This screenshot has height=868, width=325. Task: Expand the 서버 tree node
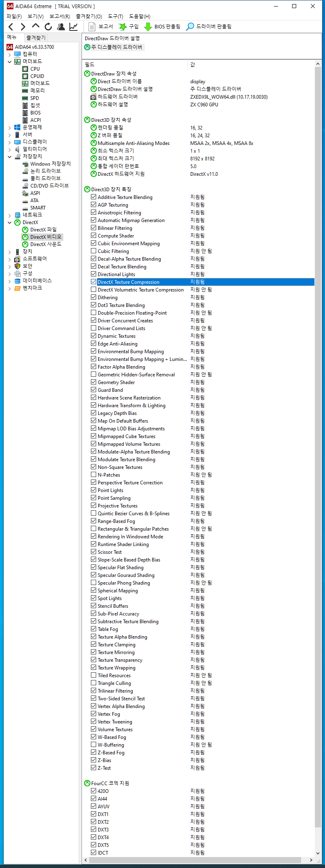[10, 135]
